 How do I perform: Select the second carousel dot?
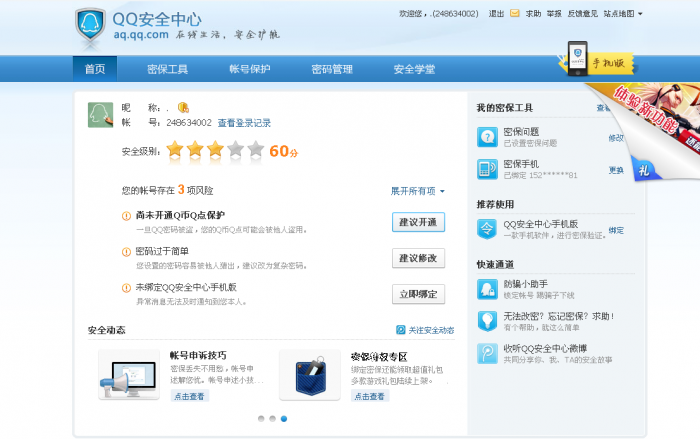[x=272, y=418]
